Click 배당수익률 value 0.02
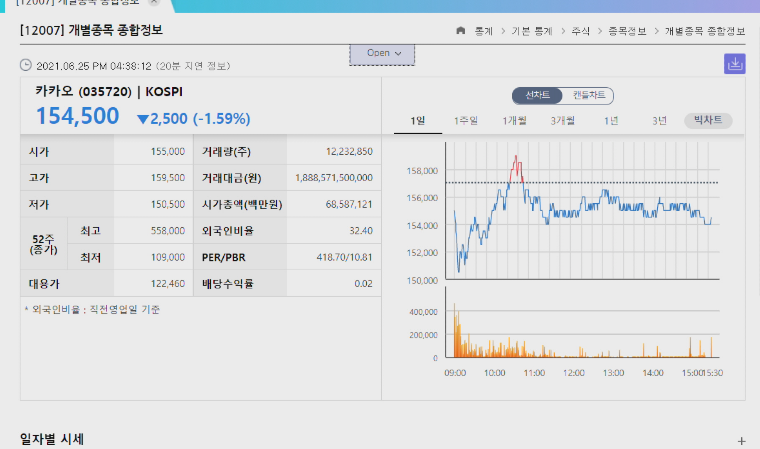Viewport: 760px width, 449px height. [364, 284]
